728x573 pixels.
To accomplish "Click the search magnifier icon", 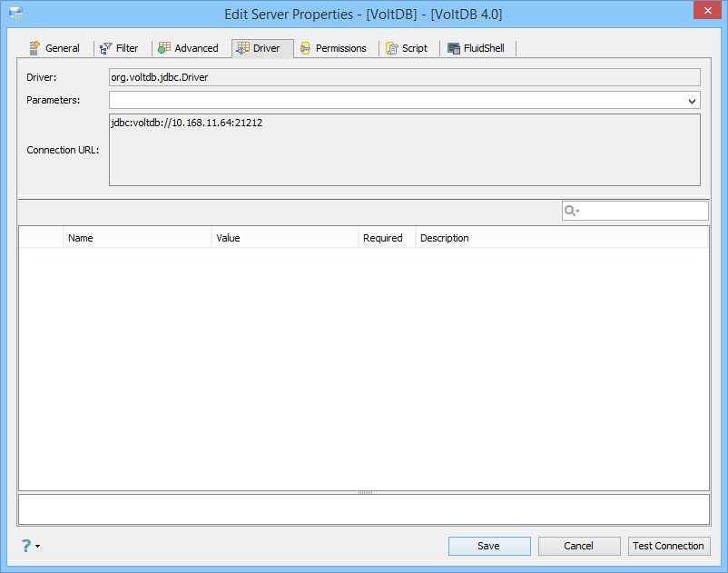I will pos(569,211).
